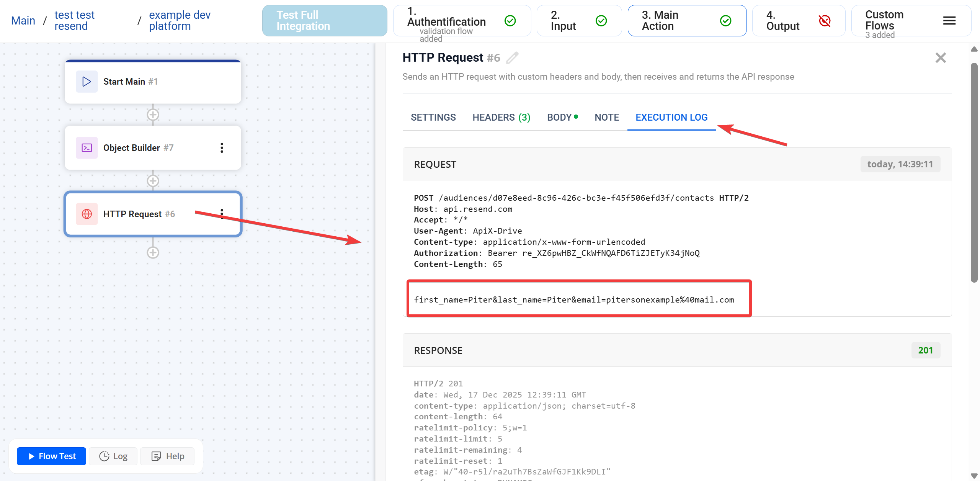The width and height of the screenshot is (980, 481).
Task: Open the Object Builder three-dot menu
Action: point(222,147)
